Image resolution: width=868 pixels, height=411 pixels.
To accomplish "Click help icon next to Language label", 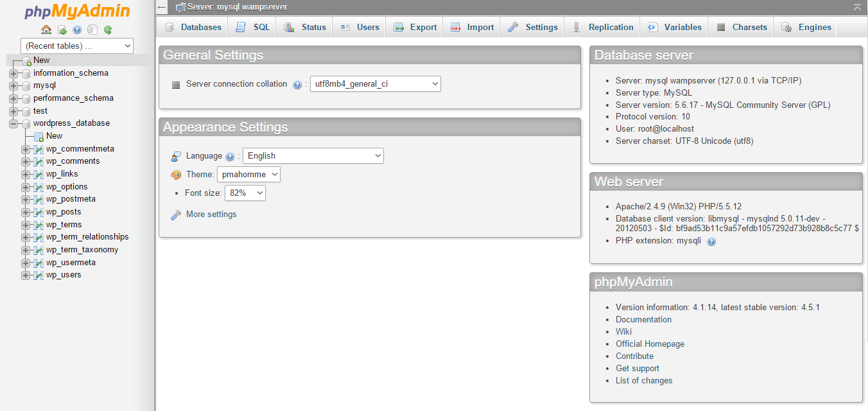I will pos(230,156).
